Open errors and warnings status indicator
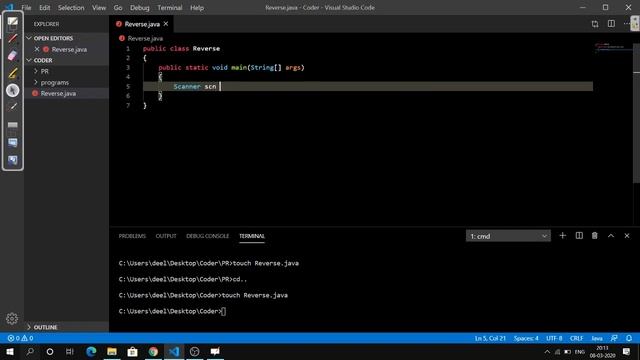 coord(20,338)
